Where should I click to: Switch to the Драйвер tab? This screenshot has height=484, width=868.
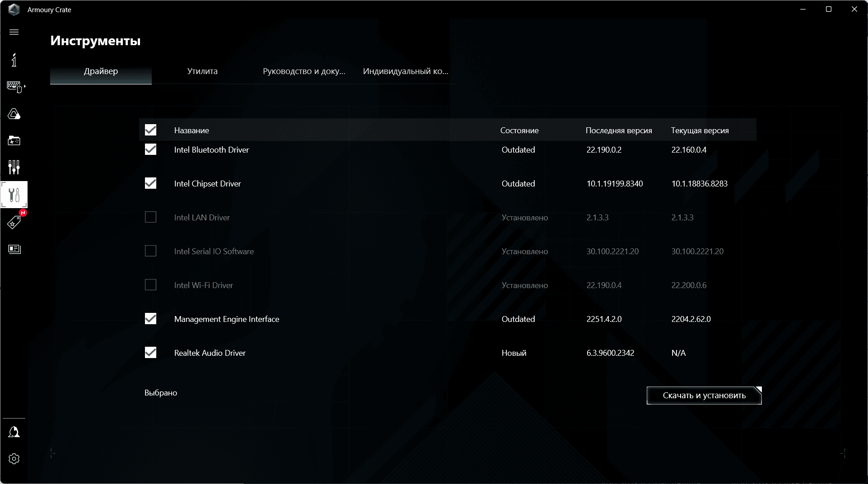pyautogui.click(x=101, y=71)
